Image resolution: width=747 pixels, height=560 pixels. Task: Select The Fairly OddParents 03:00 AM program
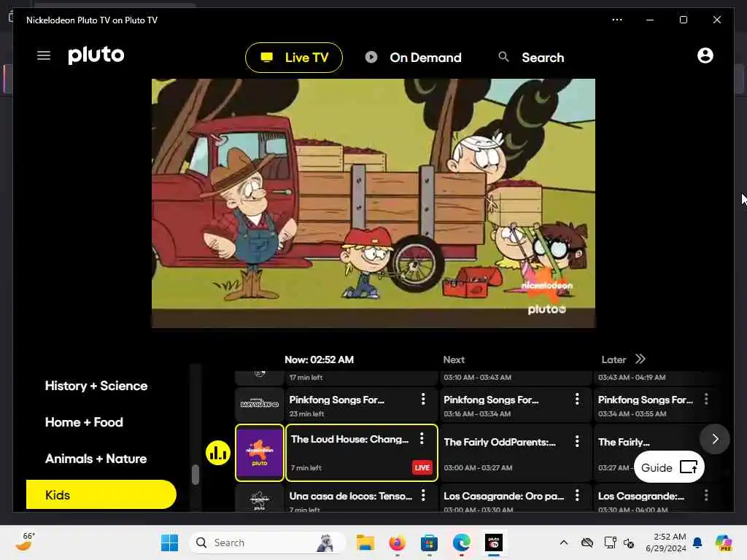515,453
